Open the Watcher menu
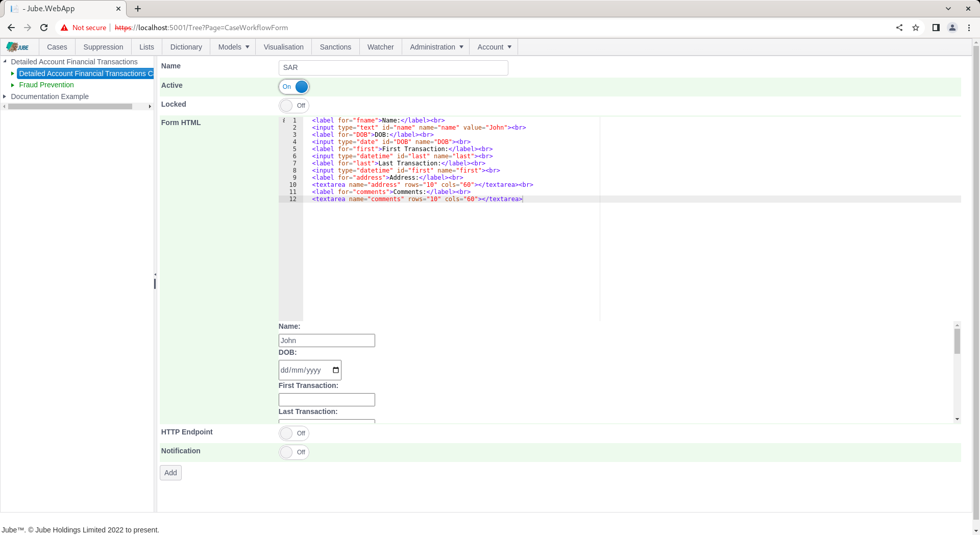Viewport: 980px width, 535px height. [381, 47]
